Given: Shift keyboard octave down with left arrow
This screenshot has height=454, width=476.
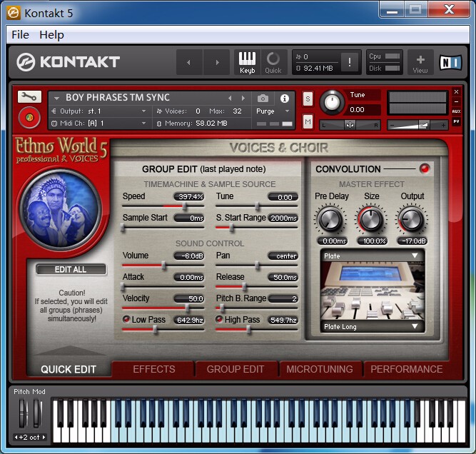Looking at the screenshot, I should click(x=16, y=438).
